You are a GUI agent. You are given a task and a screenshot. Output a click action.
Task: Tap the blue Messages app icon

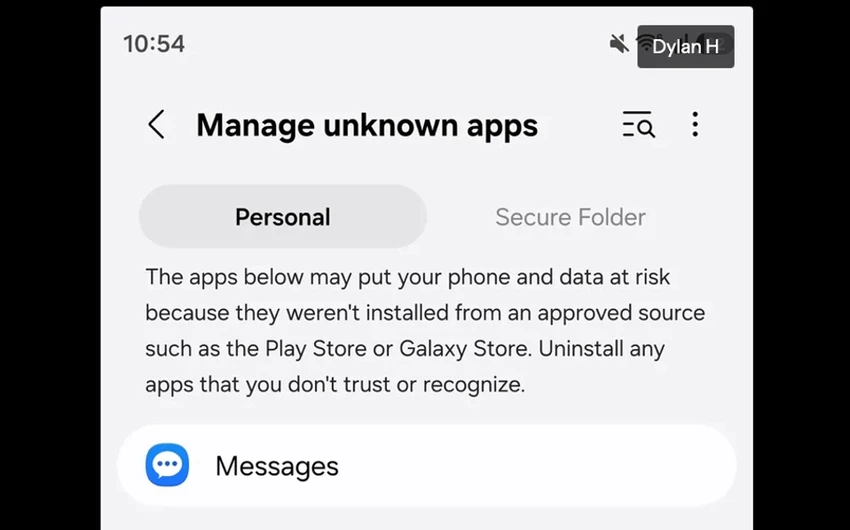click(x=167, y=465)
